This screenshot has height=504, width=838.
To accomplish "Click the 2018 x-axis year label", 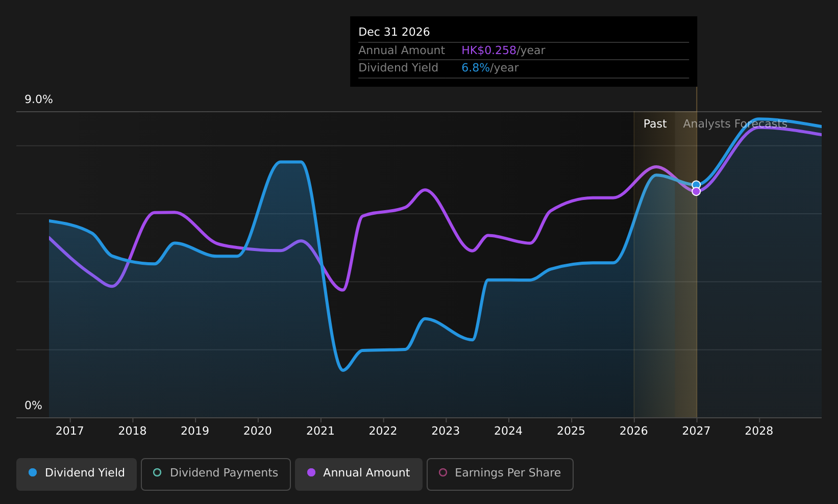I will coord(133,431).
